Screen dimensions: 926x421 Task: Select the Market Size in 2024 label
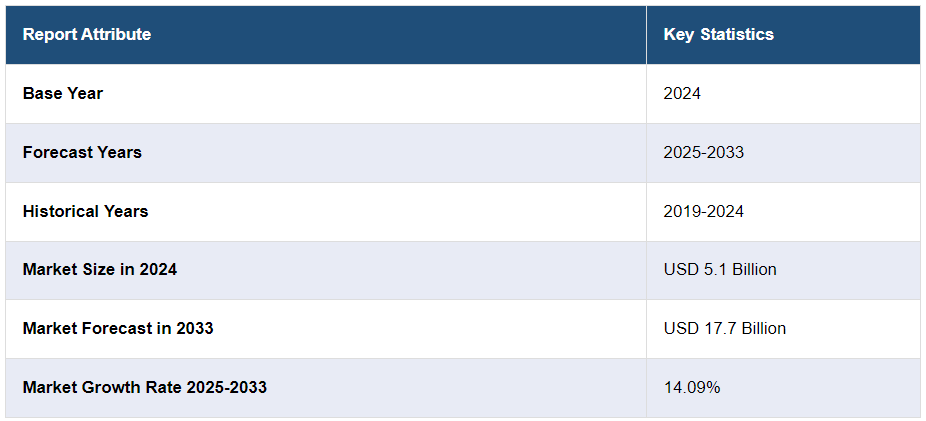pyautogui.click(x=100, y=270)
